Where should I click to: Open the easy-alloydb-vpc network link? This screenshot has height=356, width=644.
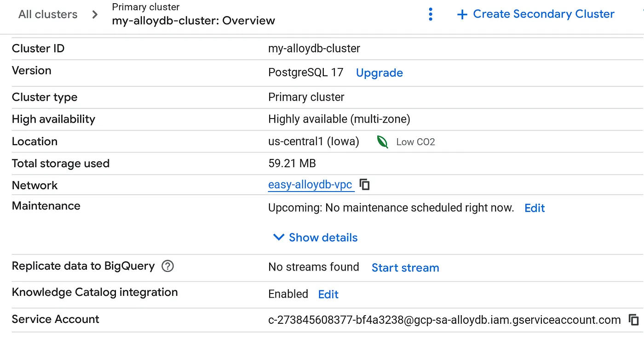tap(310, 185)
